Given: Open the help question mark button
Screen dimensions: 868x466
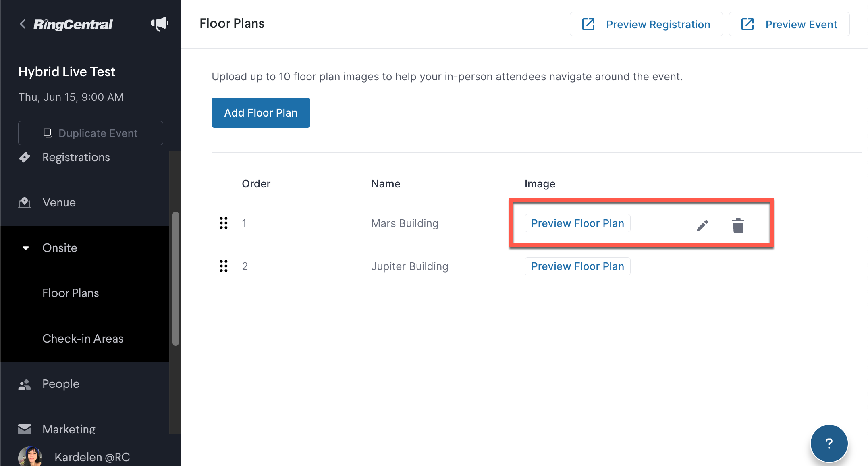Looking at the screenshot, I should (829, 443).
